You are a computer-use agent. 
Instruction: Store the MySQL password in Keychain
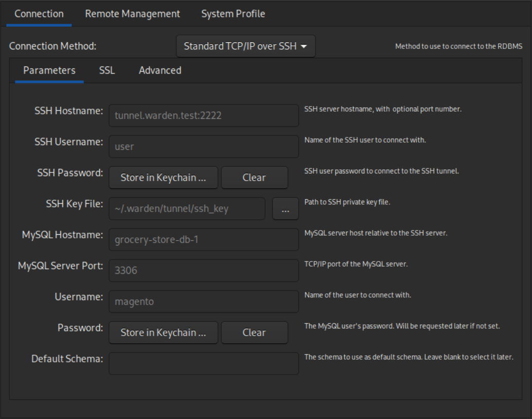coord(163,333)
